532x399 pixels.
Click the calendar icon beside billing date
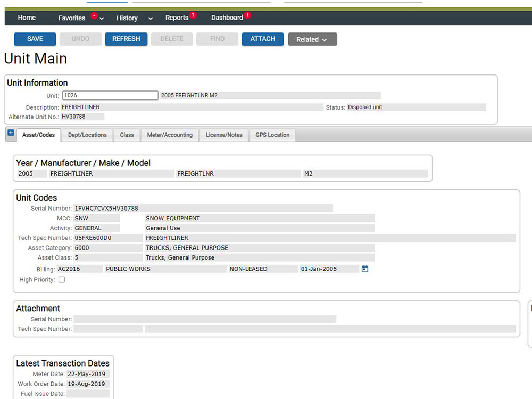(364, 269)
